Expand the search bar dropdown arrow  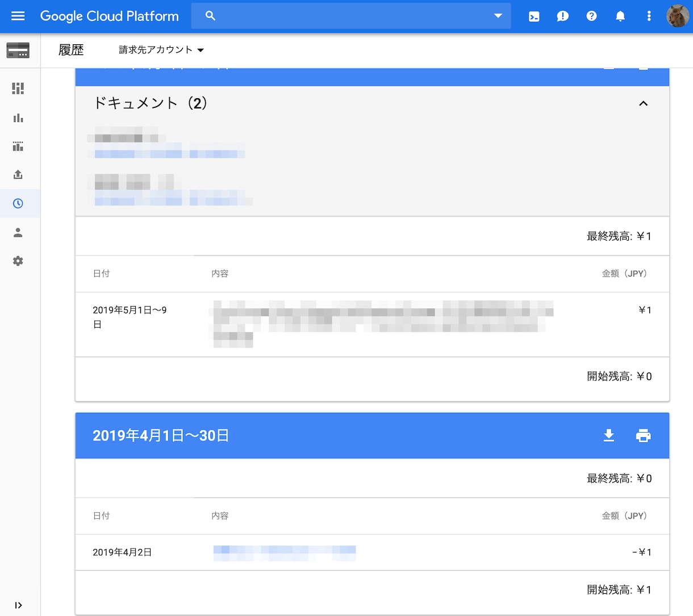coord(498,16)
